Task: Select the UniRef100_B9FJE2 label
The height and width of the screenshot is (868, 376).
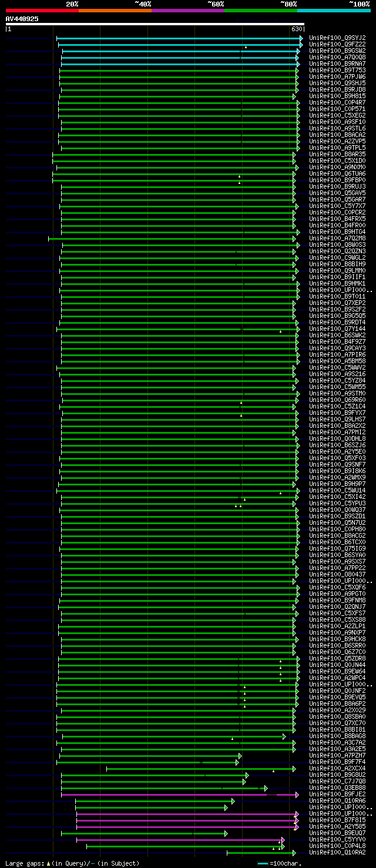Action: pos(337,794)
